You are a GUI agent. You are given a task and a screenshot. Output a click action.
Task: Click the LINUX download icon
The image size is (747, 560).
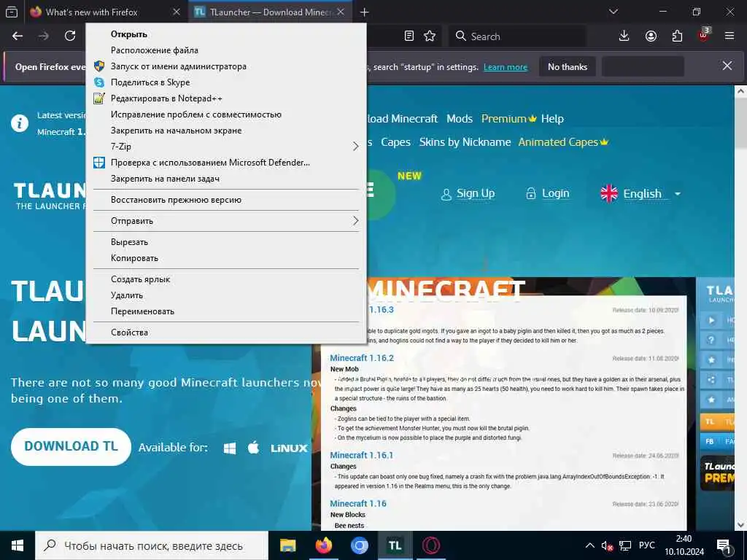[x=289, y=448]
